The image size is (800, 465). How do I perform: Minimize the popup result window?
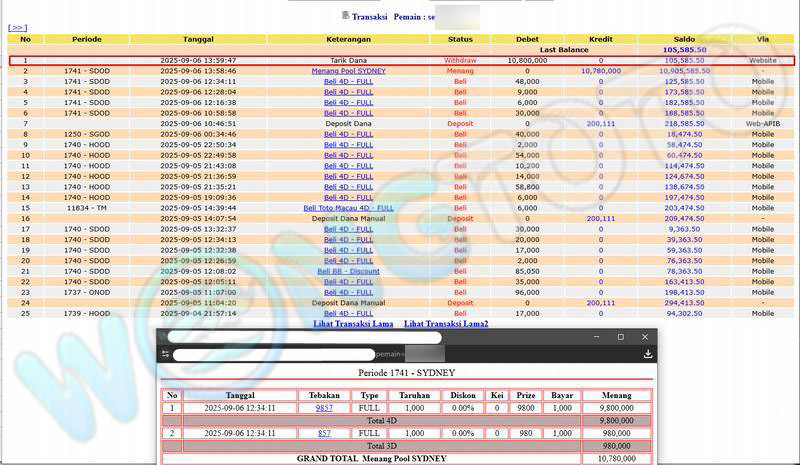594,337
